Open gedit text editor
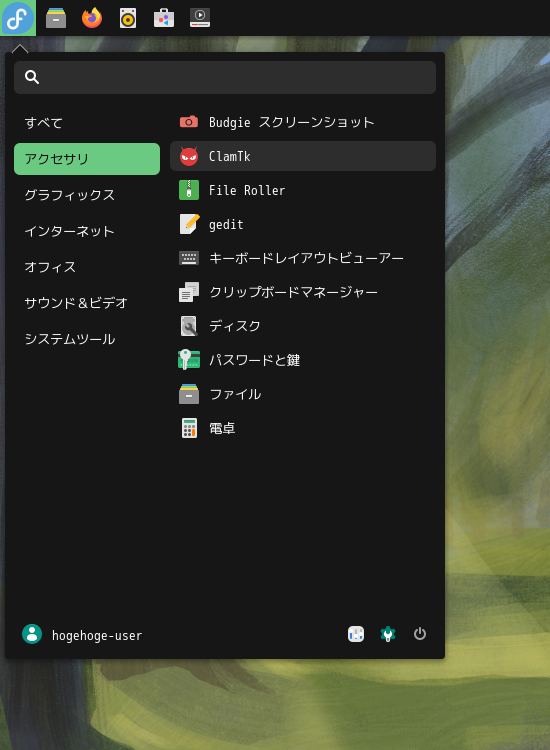This screenshot has width=550, height=750. tap(303, 224)
